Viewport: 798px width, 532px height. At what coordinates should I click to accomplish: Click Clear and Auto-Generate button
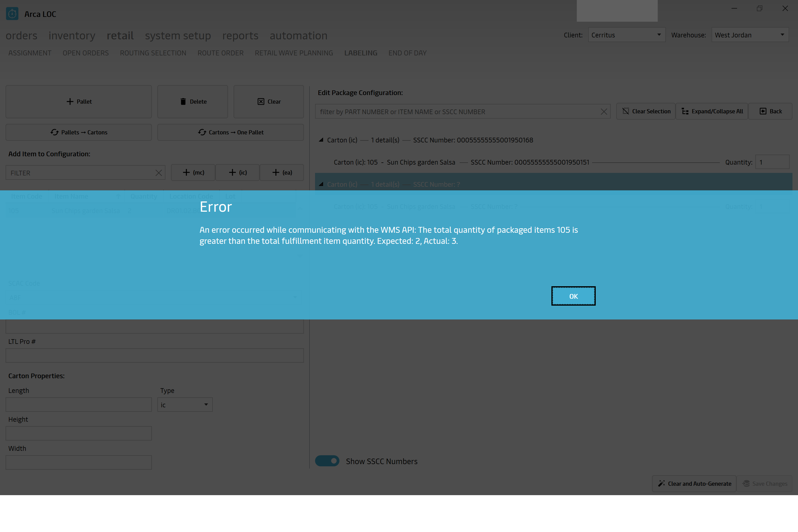pyautogui.click(x=694, y=484)
